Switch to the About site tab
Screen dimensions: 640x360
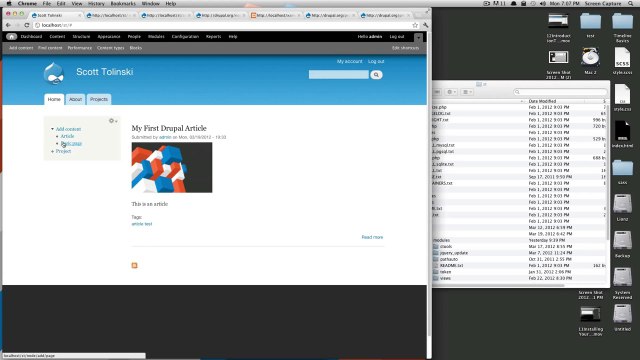(75, 99)
